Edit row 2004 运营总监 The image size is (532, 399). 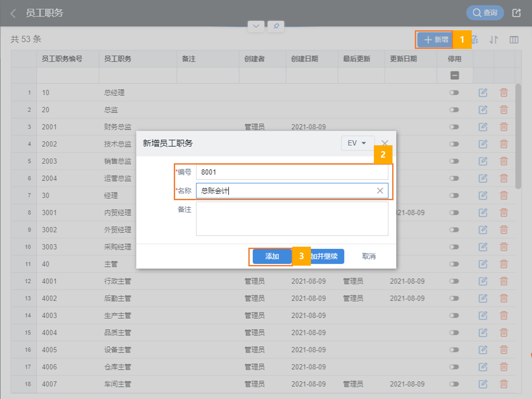[x=483, y=178]
